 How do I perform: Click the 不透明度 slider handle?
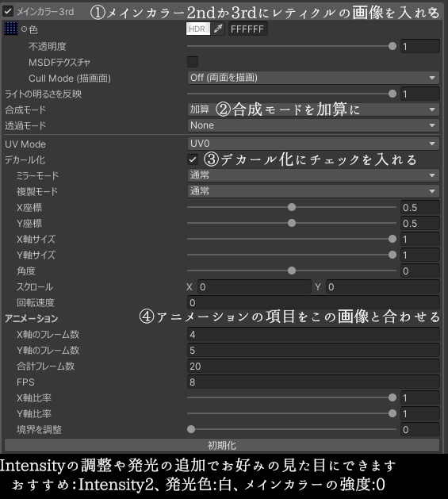[392, 46]
